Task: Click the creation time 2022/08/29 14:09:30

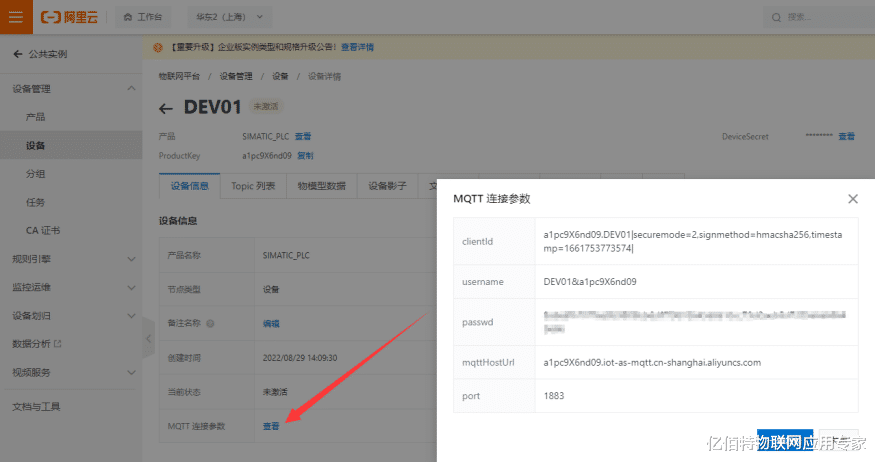Action: [x=300, y=358]
